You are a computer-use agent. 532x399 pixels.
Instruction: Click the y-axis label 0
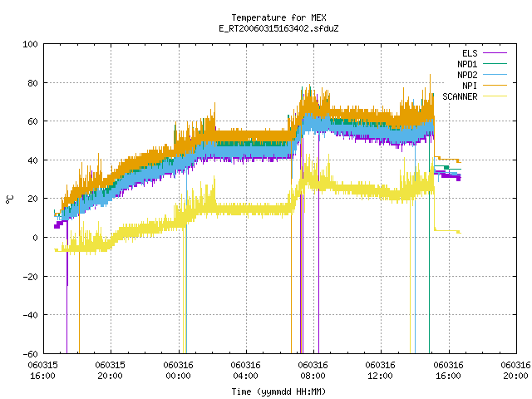click(35, 238)
